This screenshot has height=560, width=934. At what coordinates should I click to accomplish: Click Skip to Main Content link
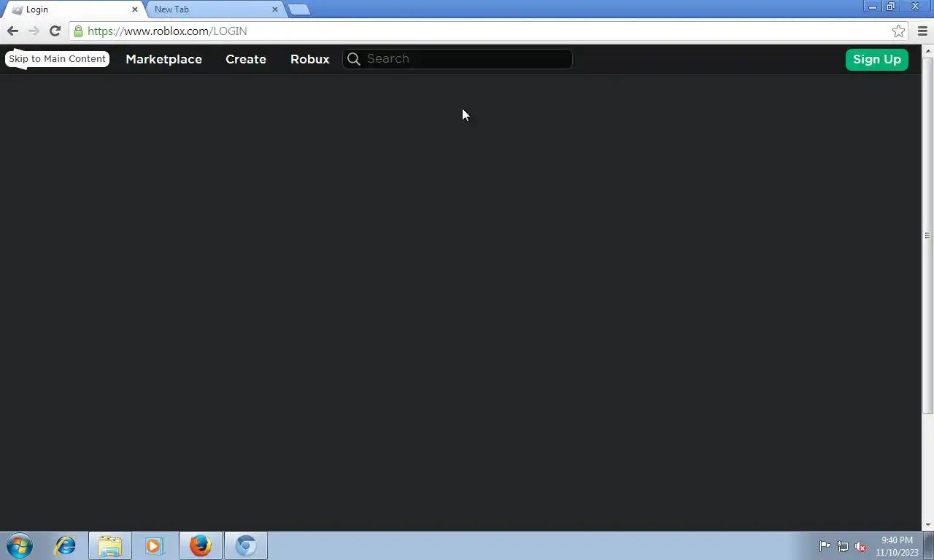(58, 59)
